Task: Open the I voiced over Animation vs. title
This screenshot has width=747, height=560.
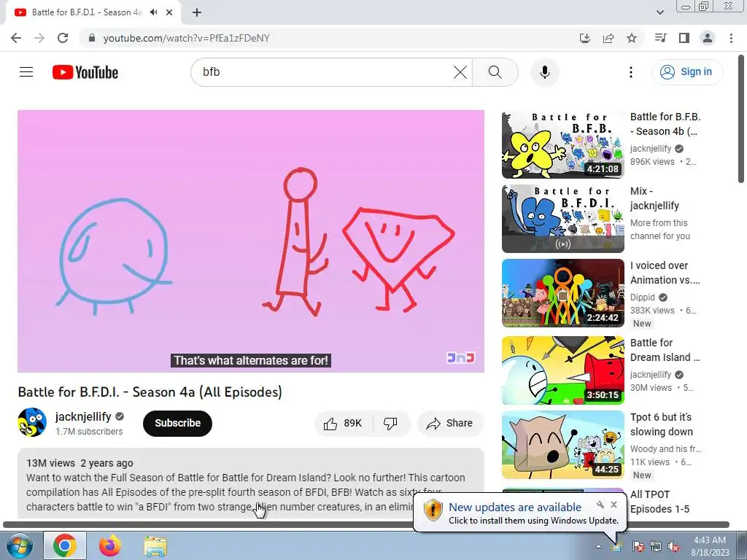Action: (x=665, y=273)
